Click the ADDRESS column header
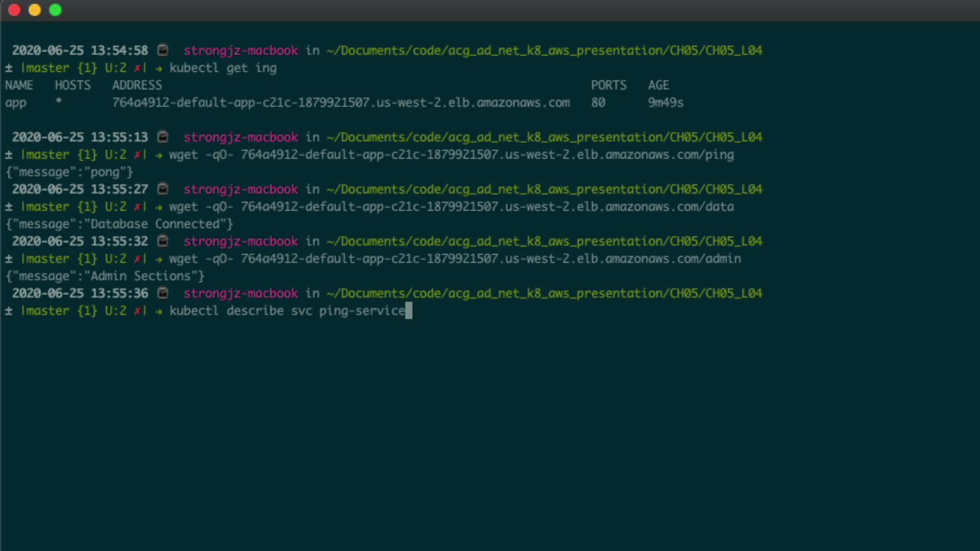Image resolution: width=980 pixels, height=551 pixels. 137,85
